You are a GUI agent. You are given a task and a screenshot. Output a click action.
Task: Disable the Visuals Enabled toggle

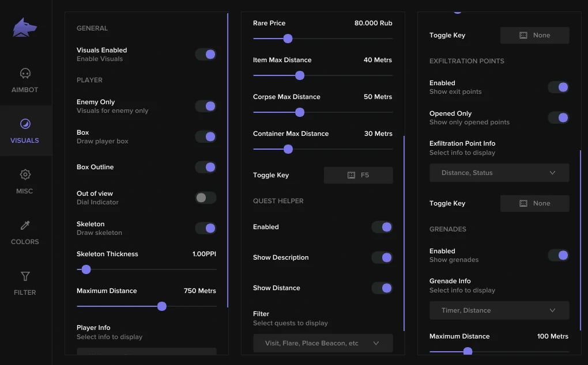pos(206,54)
